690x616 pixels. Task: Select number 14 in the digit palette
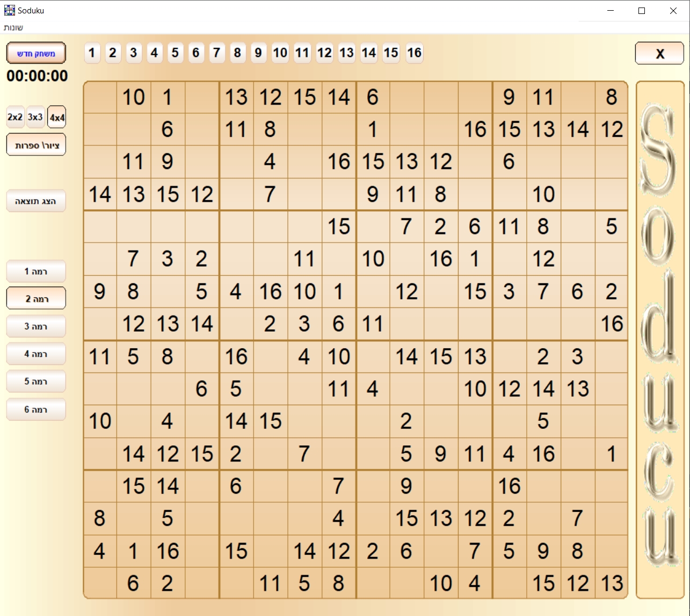369,53
